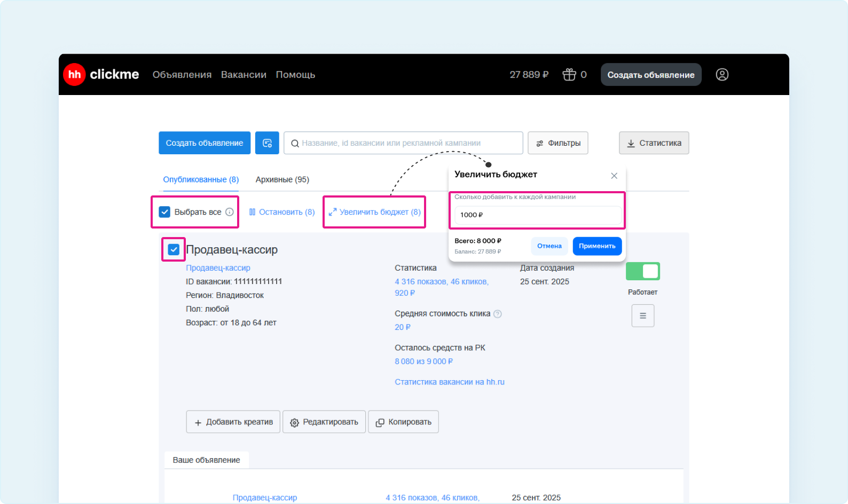The width and height of the screenshot is (848, 504).
Task: Click Применить in the budget popup
Action: 597,246
